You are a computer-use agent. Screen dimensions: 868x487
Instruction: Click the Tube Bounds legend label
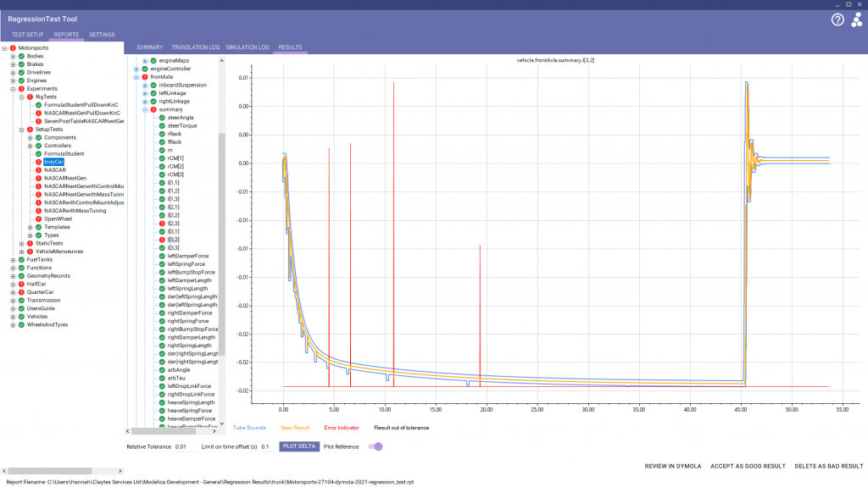pyautogui.click(x=249, y=428)
